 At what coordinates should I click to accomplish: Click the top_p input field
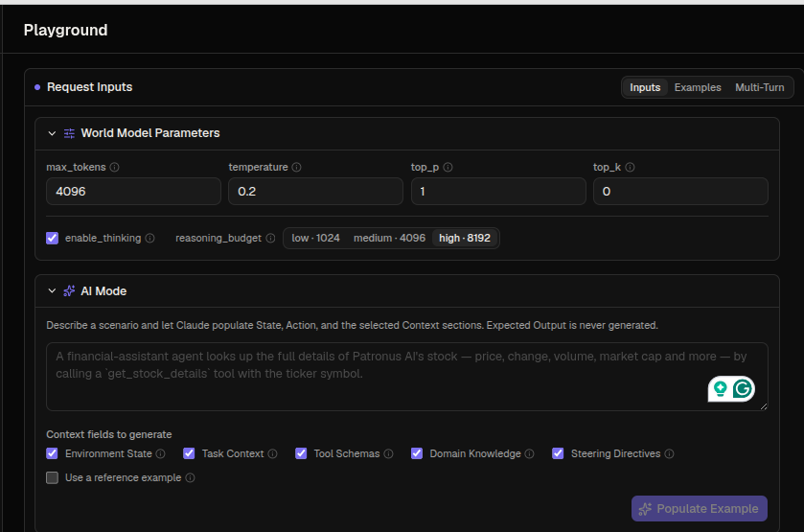click(498, 192)
